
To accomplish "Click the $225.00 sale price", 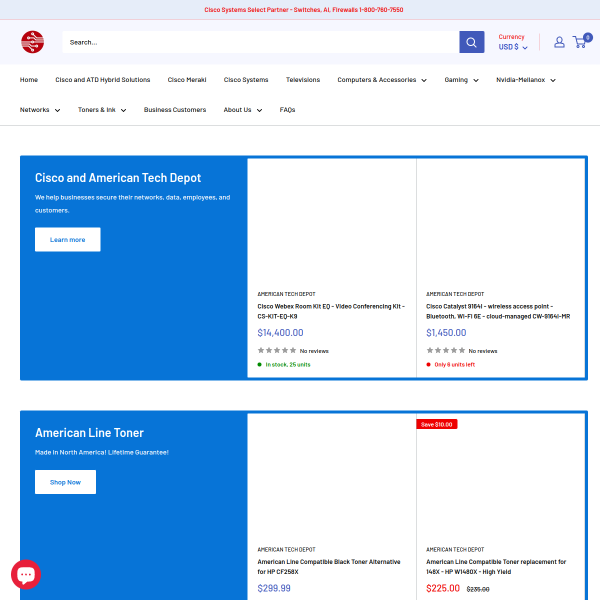I will [x=443, y=588].
